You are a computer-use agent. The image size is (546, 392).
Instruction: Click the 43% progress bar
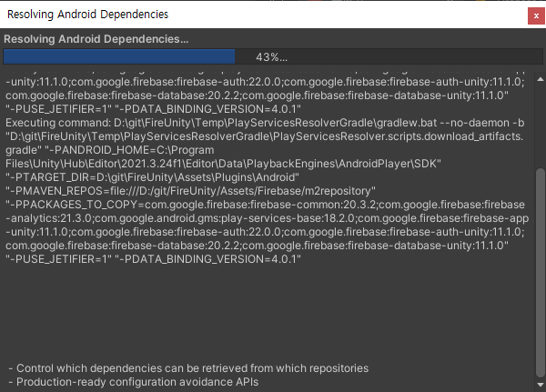273,56
